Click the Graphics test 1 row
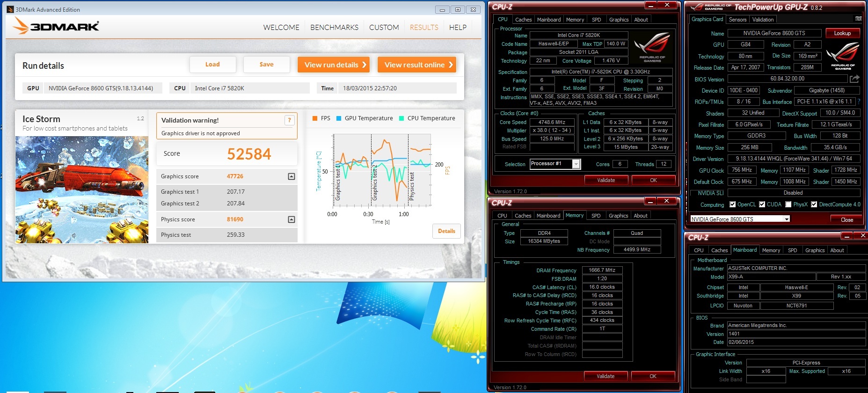The width and height of the screenshot is (868, 393). [226, 192]
